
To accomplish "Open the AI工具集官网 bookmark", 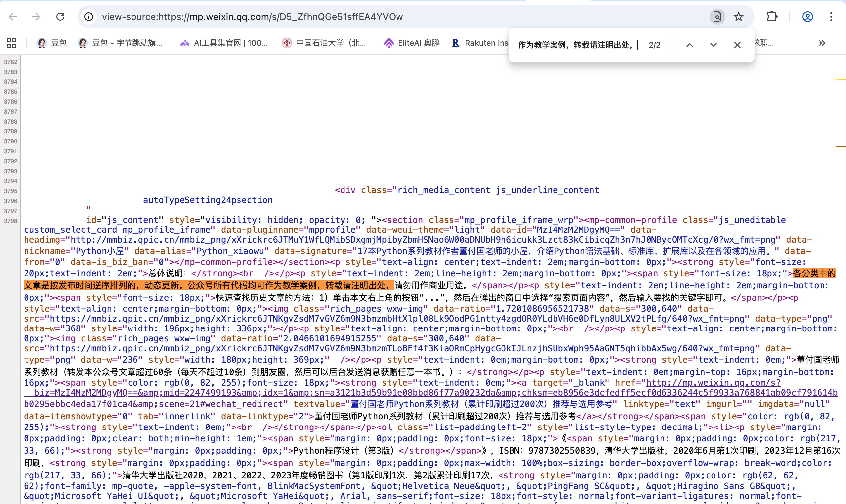I will click(x=224, y=43).
